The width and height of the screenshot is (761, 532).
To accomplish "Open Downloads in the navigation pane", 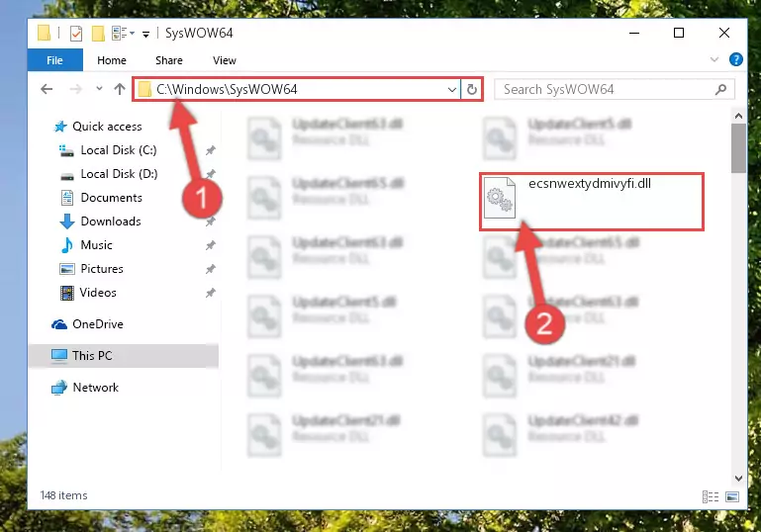I will click(111, 222).
